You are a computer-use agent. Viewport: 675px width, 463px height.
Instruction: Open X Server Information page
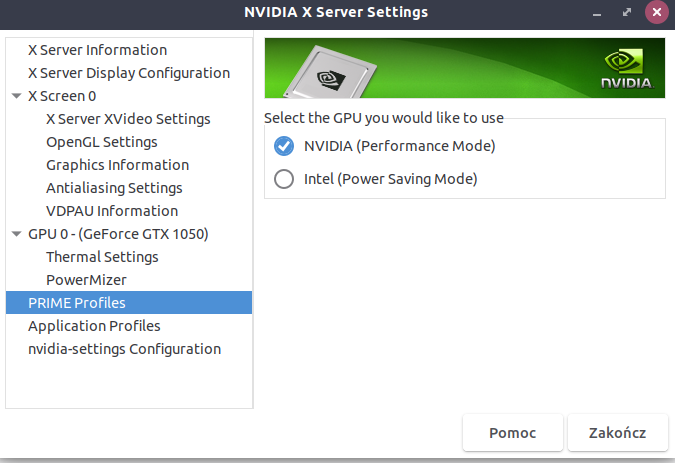tap(97, 50)
